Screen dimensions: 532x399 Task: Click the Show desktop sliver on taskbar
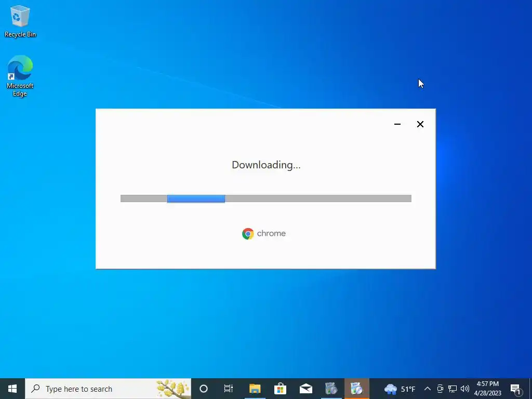pos(530,389)
